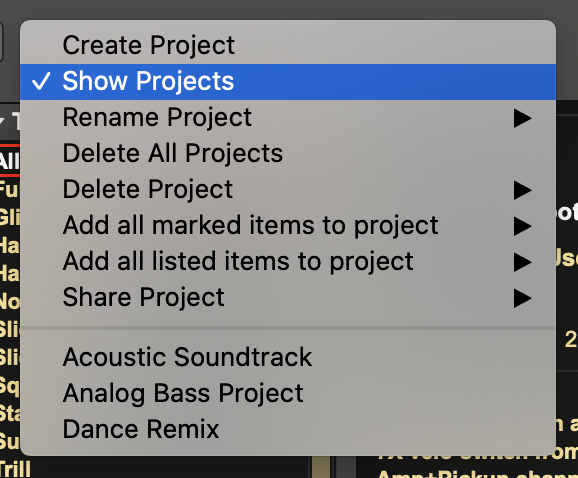This screenshot has width=578, height=478.
Task: Click the checkmark next to Show Projects
Action: pyautogui.click(x=41, y=81)
